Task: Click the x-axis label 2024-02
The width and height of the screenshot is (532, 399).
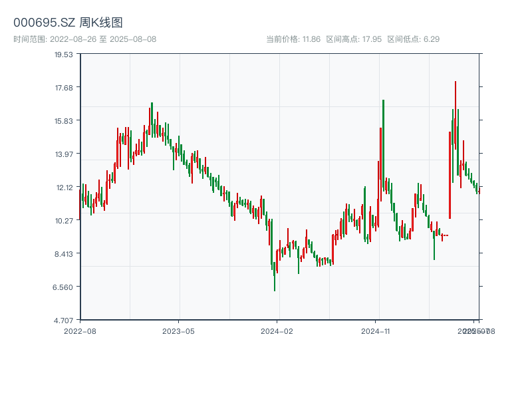Action: click(x=277, y=331)
